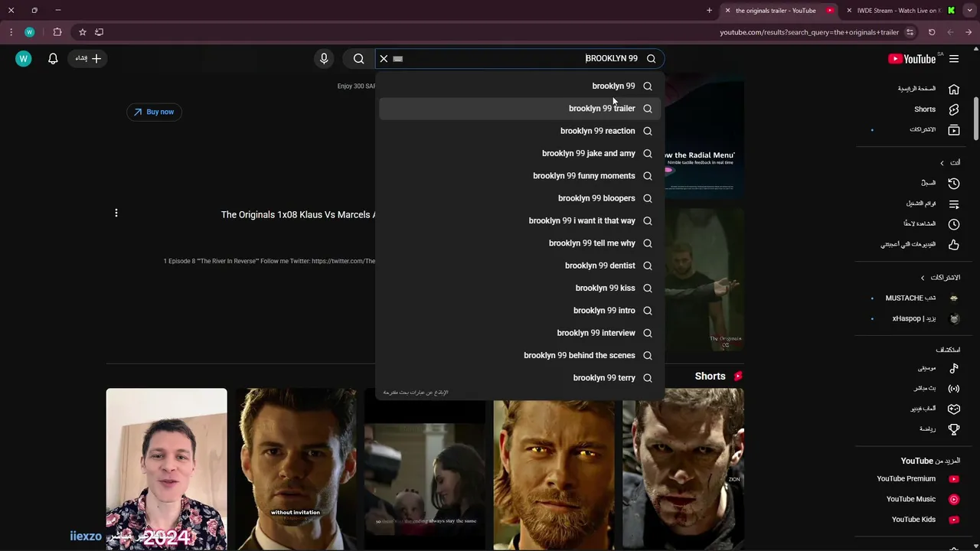Viewport: 980px width, 551px height.
Task: Toggle the YouTube hamburger guide menu
Action: coord(954,58)
